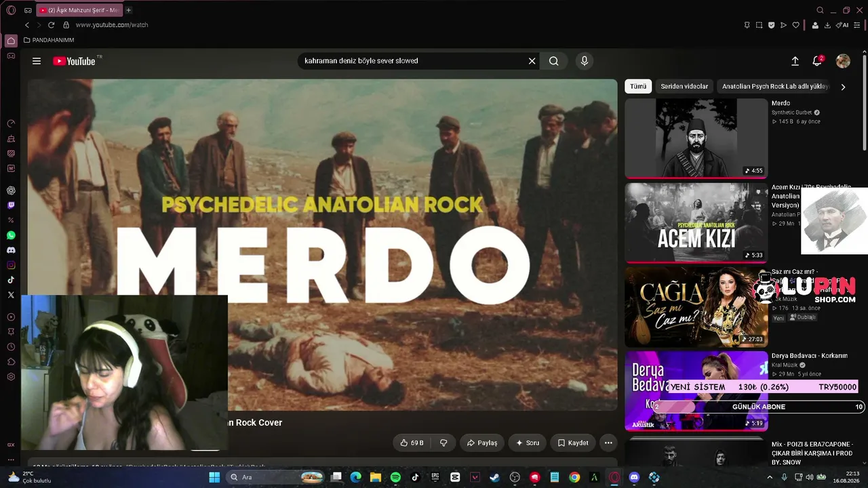Screen dimensions: 868x488
Task: Open YouTube notifications bell
Action: tap(817, 61)
